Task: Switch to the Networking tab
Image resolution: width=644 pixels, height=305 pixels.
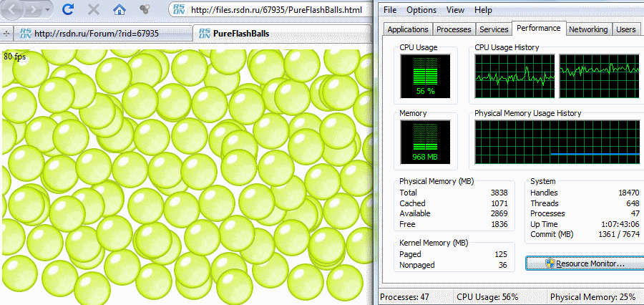Action: coord(588,29)
